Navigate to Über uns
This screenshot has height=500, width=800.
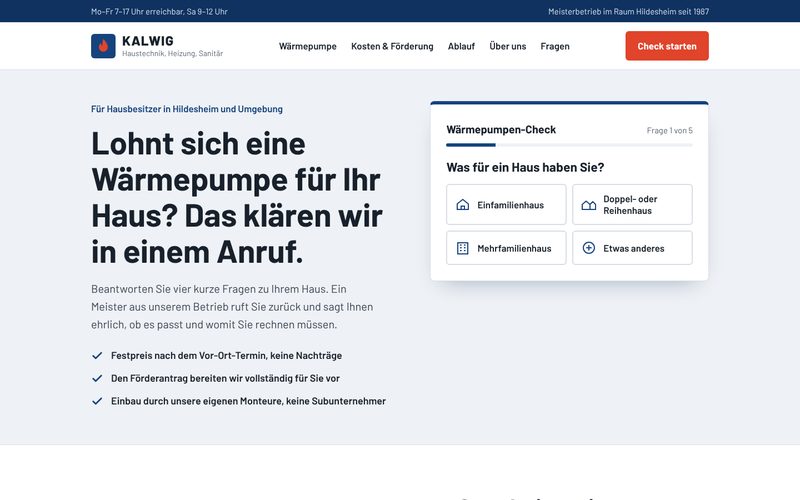pyautogui.click(x=508, y=46)
